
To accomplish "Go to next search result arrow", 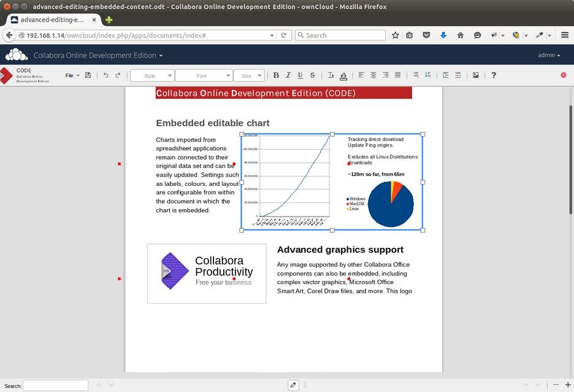I will point(111,385).
